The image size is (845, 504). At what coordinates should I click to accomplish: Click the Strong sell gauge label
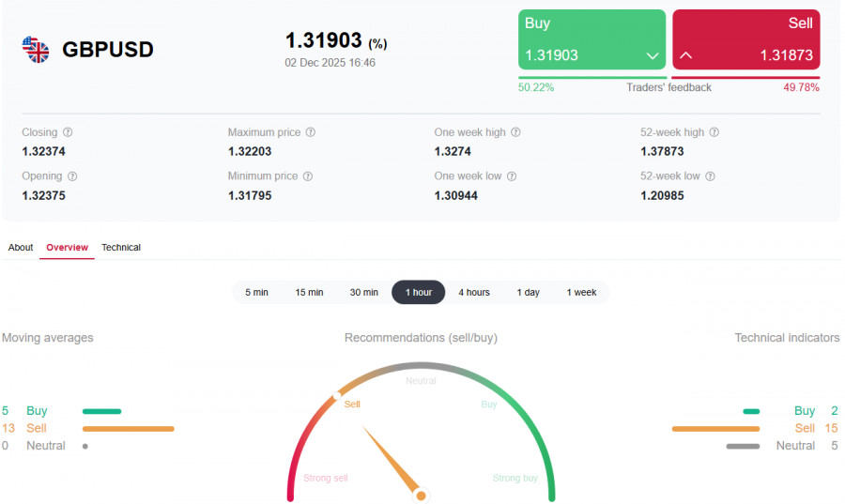click(326, 478)
